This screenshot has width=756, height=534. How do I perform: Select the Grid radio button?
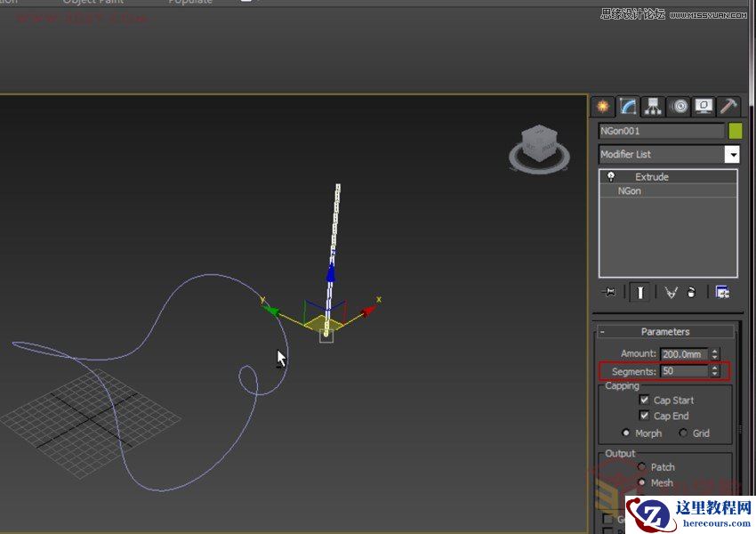(683, 433)
